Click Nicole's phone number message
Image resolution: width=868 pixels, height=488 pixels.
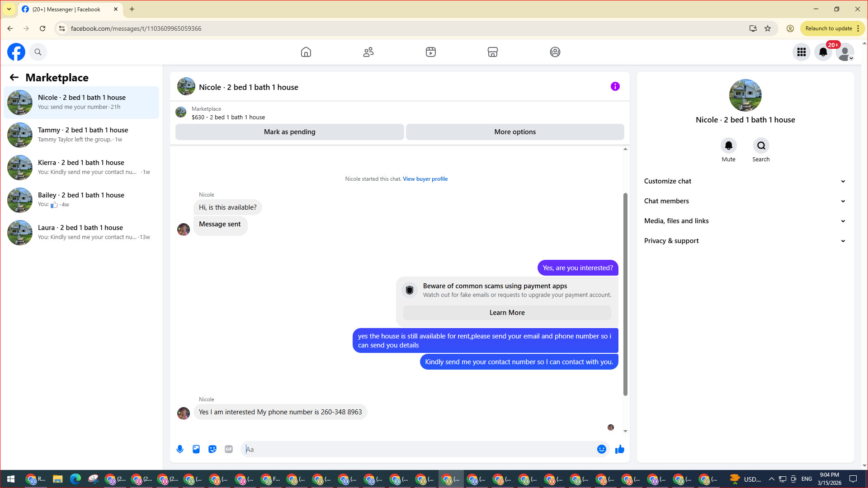(280, 412)
